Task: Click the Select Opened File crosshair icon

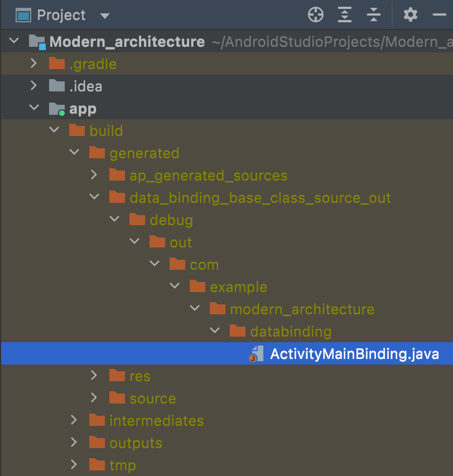Action: point(316,14)
